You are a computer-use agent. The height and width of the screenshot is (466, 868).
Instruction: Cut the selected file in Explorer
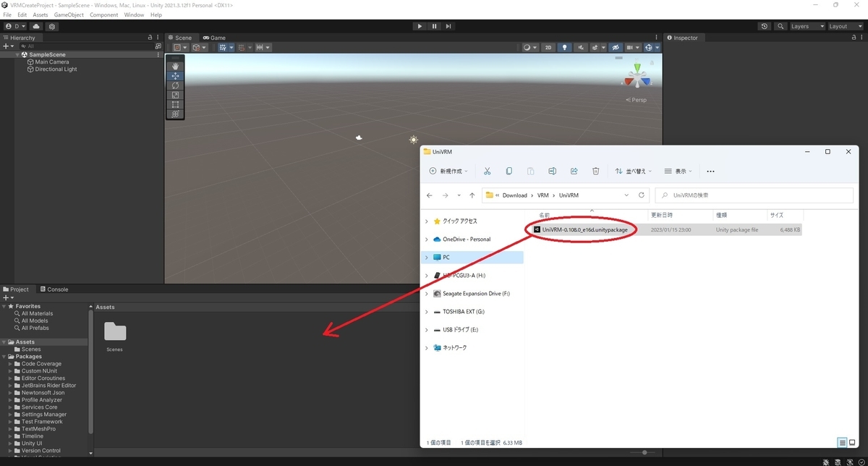coord(488,171)
